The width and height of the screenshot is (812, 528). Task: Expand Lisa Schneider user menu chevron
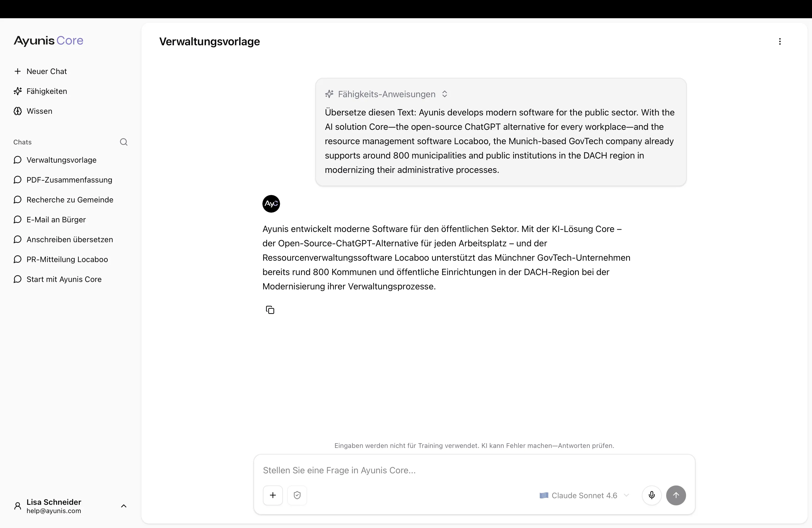123,506
